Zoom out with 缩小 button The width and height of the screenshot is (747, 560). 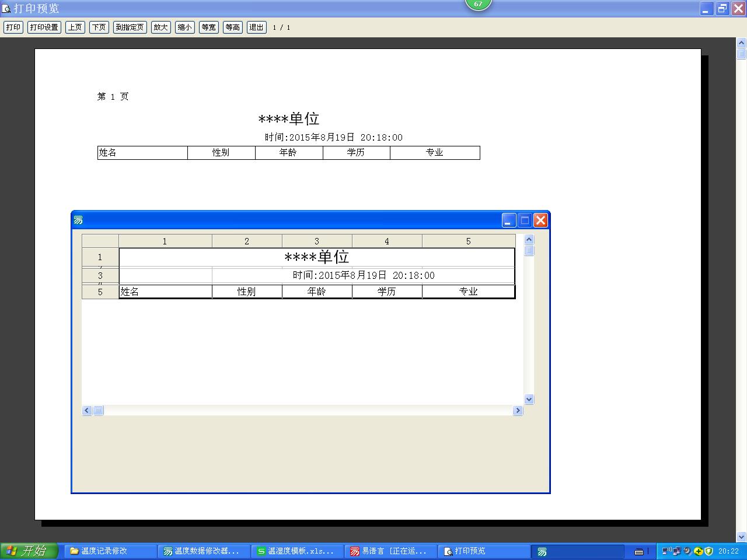tap(185, 27)
